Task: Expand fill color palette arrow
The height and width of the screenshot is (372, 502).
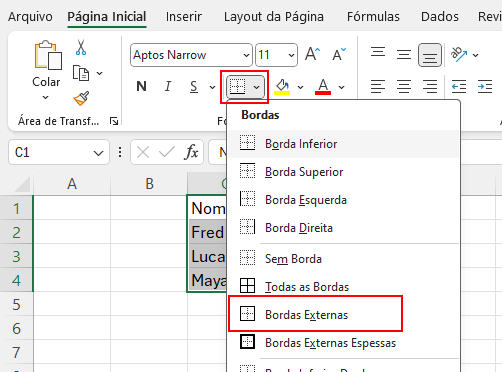Action: pos(300,87)
